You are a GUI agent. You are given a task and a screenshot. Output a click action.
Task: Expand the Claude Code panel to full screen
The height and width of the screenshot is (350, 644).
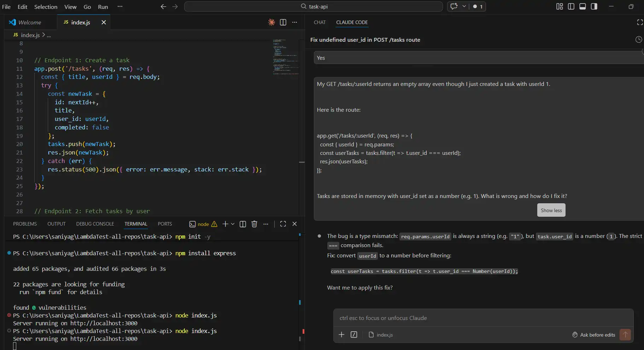click(640, 22)
